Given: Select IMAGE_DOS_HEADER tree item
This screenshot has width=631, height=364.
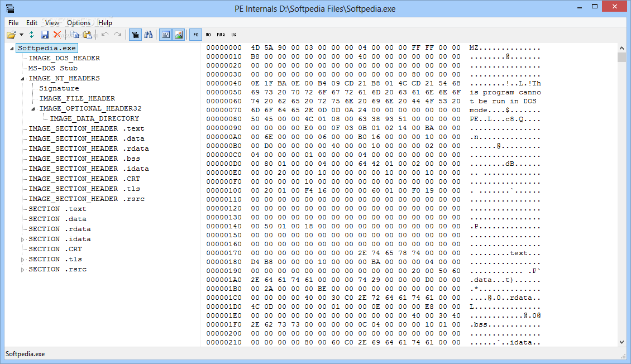Looking at the screenshot, I should [x=64, y=58].
